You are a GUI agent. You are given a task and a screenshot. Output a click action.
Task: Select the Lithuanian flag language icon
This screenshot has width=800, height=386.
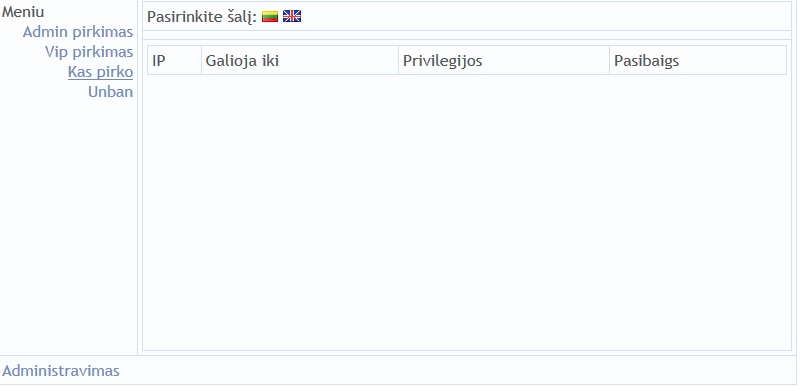pyautogui.click(x=270, y=16)
